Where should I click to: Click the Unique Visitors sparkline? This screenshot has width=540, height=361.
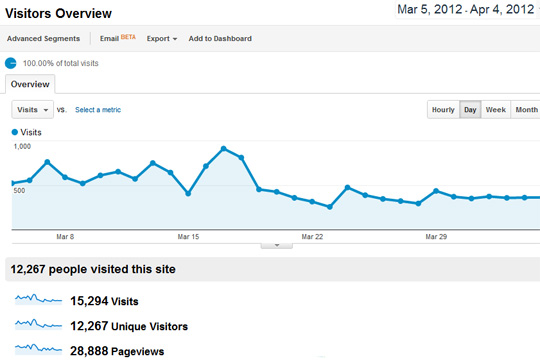(x=38, y=324)
